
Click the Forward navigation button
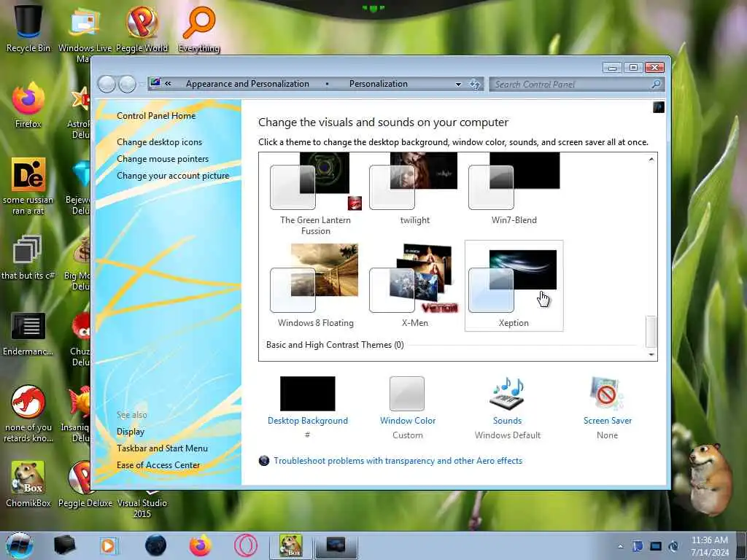[x=127, y=85]
